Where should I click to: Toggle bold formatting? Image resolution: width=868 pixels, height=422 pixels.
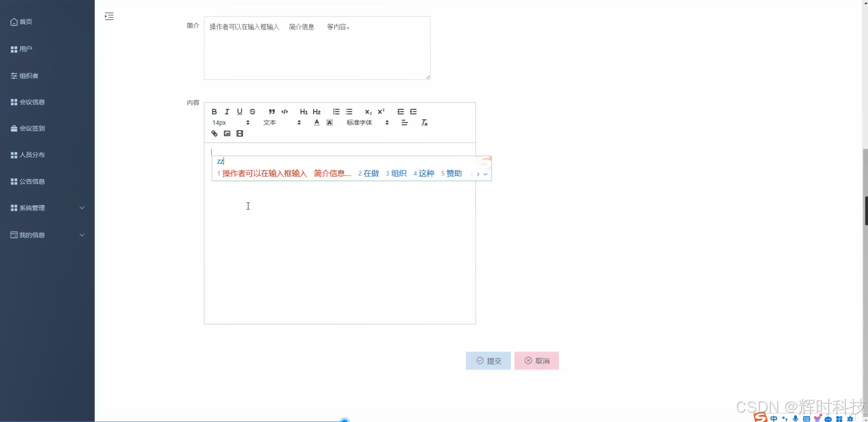click(214, 112)
